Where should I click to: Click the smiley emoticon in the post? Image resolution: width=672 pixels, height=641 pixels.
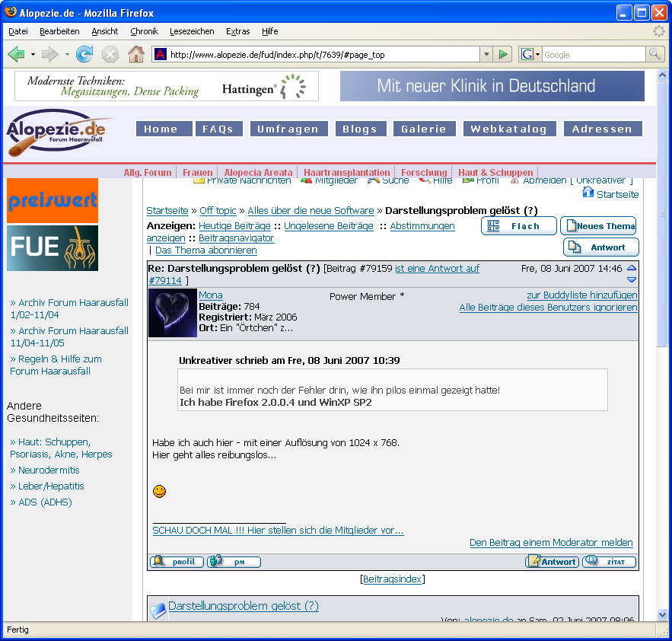point(160,491)
